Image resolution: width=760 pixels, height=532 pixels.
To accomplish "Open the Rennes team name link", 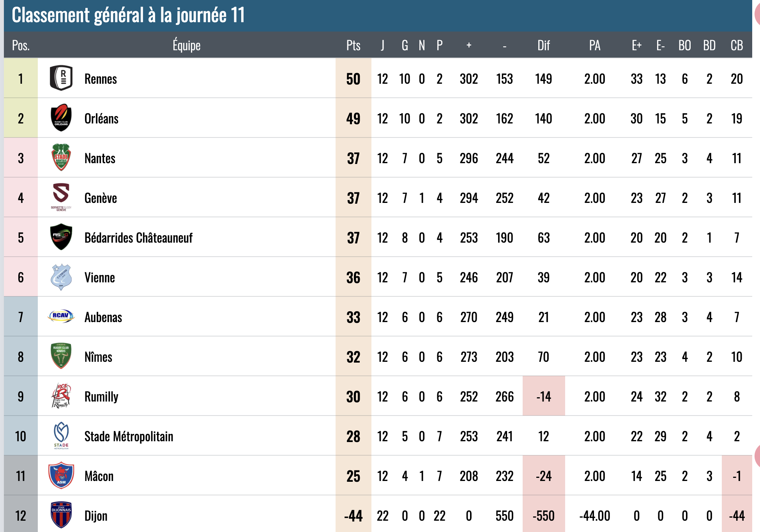I will pyautogui.click(x=101, y=79).
